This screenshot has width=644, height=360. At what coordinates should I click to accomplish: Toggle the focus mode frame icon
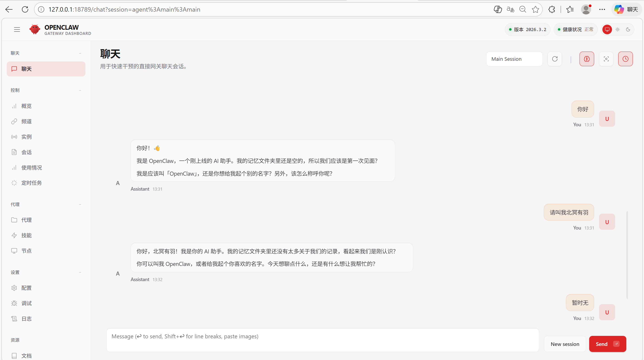[606, 59]
